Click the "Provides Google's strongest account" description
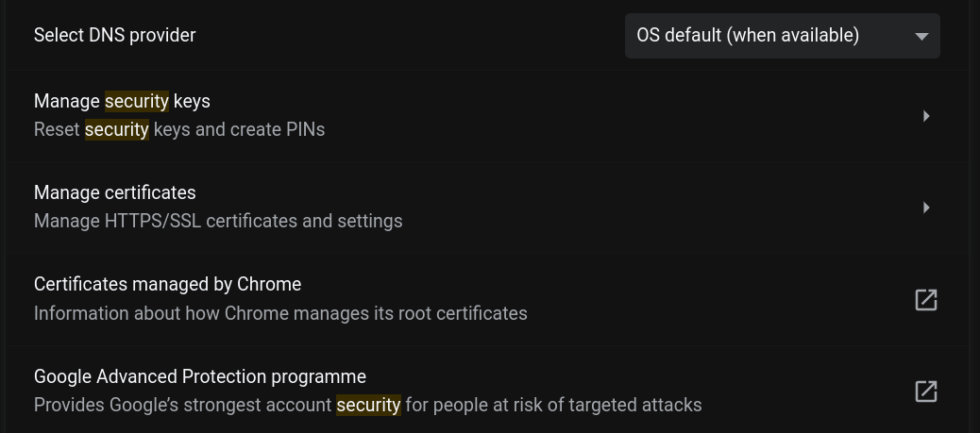Image resolution: width=980 pixels, height=433 pixels. [x=184, y=405]
